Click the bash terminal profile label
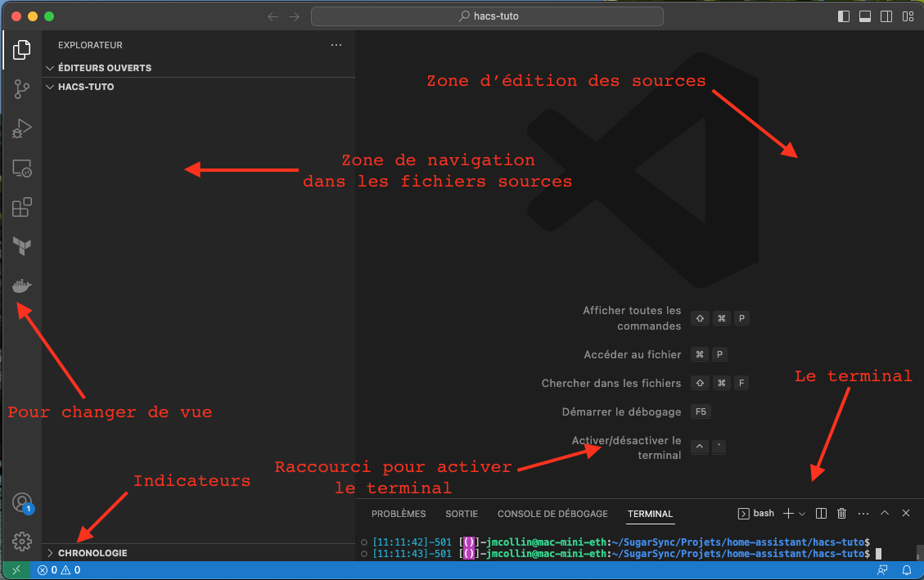The width and height of the screenshot is (924, 580). [756, 514]
